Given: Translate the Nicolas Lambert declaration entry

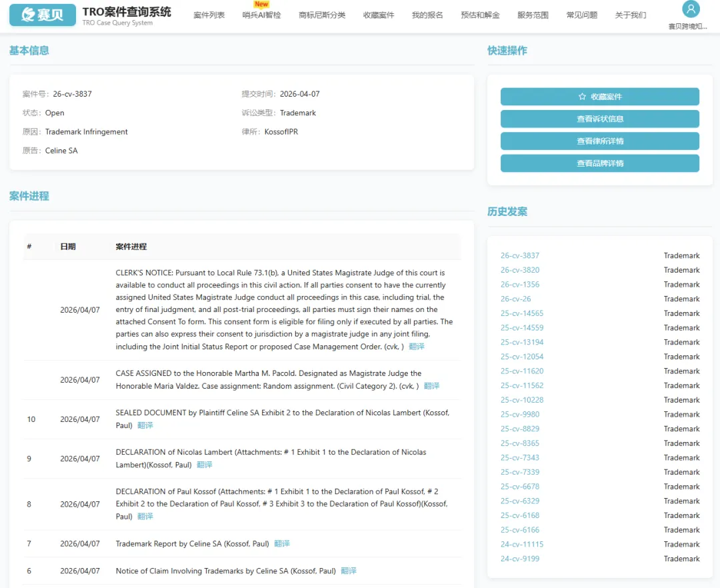Looking at the screenshot, I should [205, 465].
